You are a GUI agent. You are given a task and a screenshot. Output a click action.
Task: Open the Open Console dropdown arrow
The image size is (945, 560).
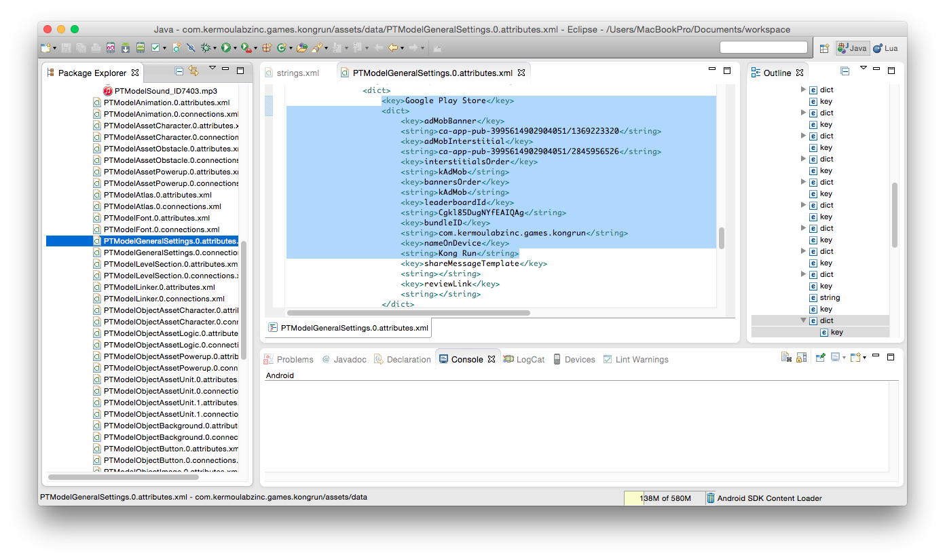coord(864,358)
